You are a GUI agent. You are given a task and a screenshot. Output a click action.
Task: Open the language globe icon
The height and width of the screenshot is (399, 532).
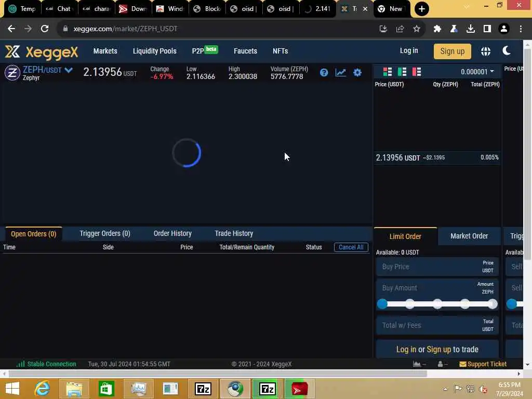tap(486, 51)
